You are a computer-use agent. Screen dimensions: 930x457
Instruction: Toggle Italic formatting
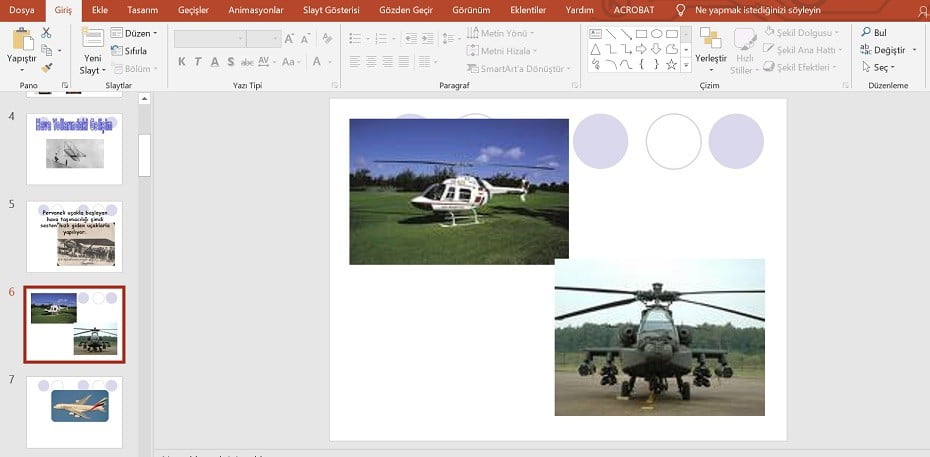[198, 62]
